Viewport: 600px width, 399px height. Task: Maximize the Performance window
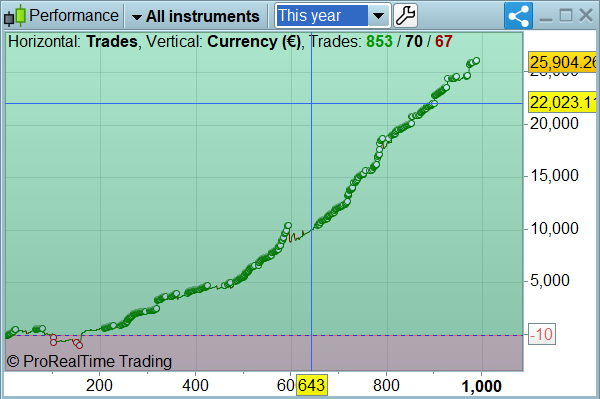(x=566, y=16)
